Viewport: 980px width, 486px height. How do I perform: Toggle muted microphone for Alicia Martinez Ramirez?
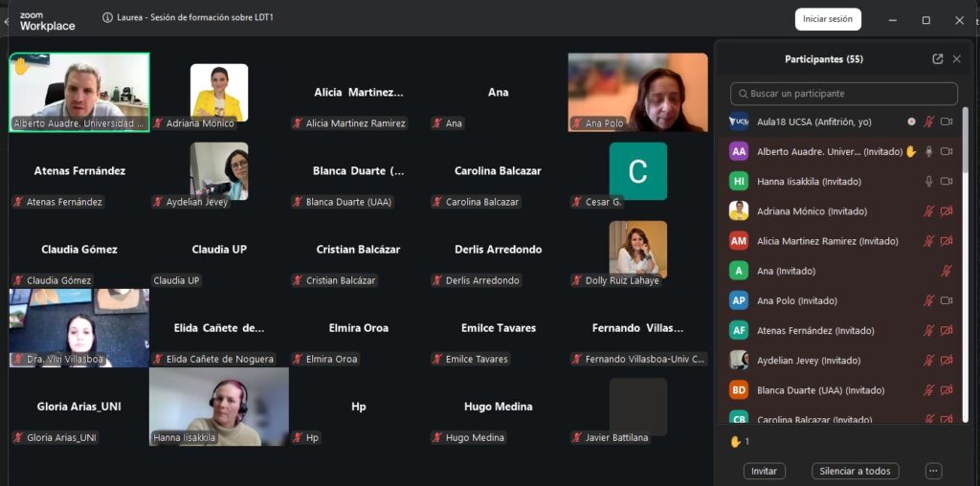pyautogui.click(x=927, y=241)
